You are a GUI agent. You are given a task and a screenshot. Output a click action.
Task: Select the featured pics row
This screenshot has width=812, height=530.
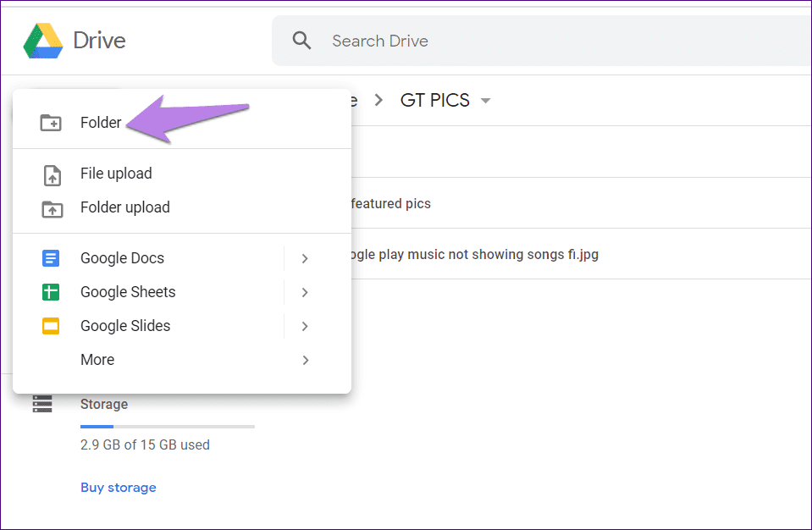pyautogui.click(x=581, y=203)
